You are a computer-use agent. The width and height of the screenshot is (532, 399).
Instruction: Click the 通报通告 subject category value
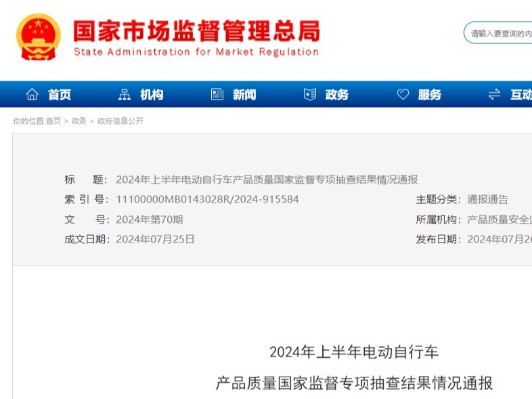(x=487, y=200)
